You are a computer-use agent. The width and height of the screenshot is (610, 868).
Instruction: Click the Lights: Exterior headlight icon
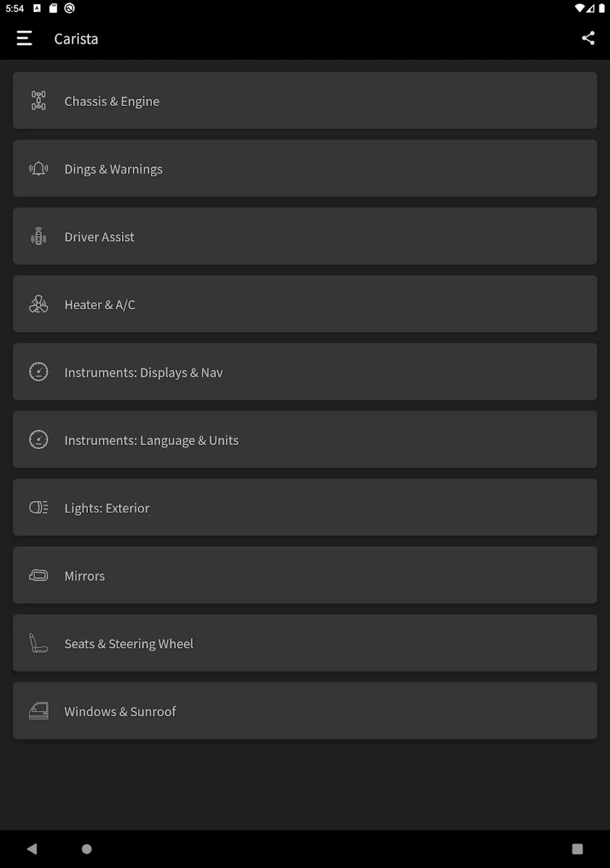coord(39,508)
